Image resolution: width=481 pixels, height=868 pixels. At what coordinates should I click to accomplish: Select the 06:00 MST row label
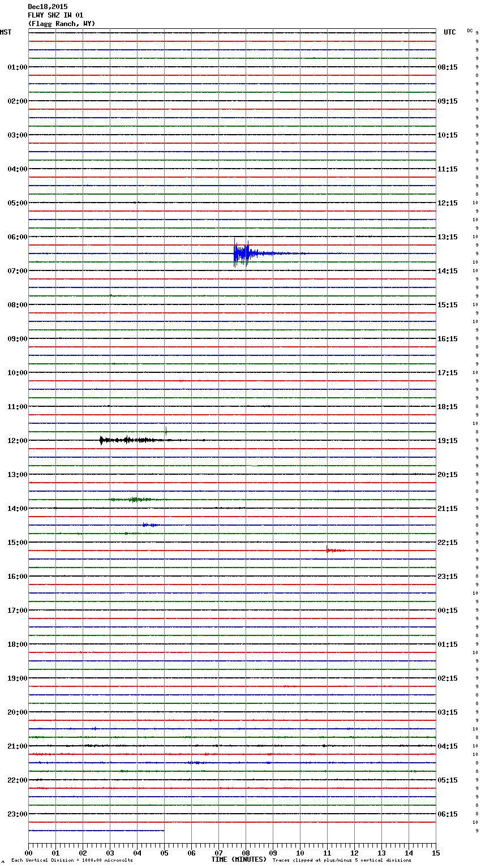tap(18, 237)
